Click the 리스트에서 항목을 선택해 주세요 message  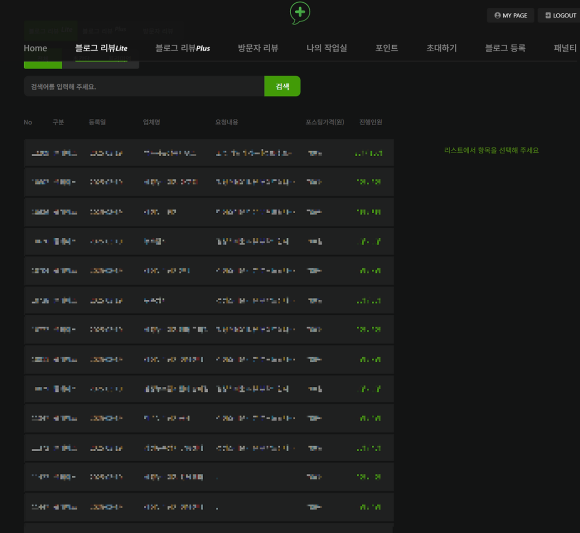coord(491,150)
